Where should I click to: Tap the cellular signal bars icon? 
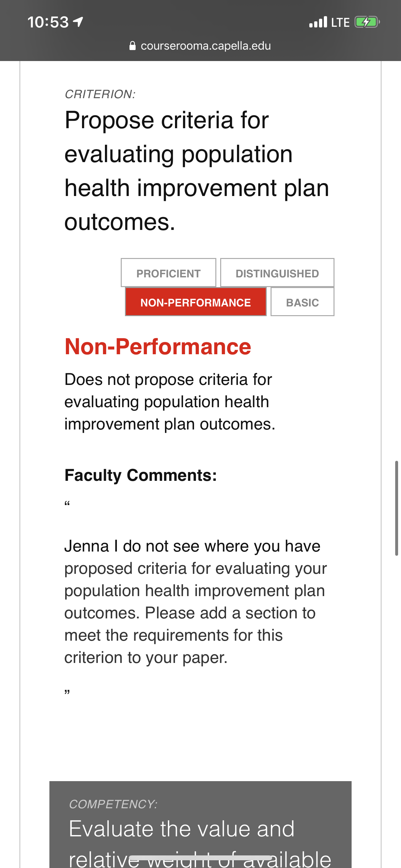318,22
